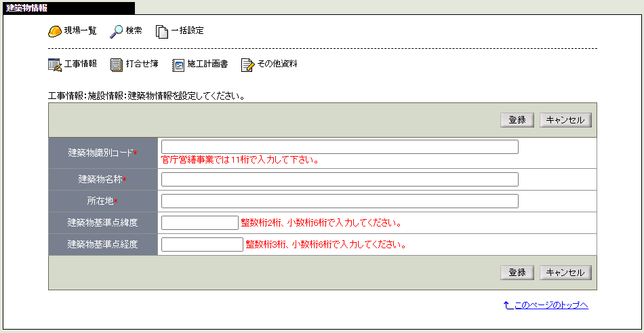This screenshot has height=333, width=644.
Task: Click the 打合せ簿 notebook icon
Action: pos(117,65)
